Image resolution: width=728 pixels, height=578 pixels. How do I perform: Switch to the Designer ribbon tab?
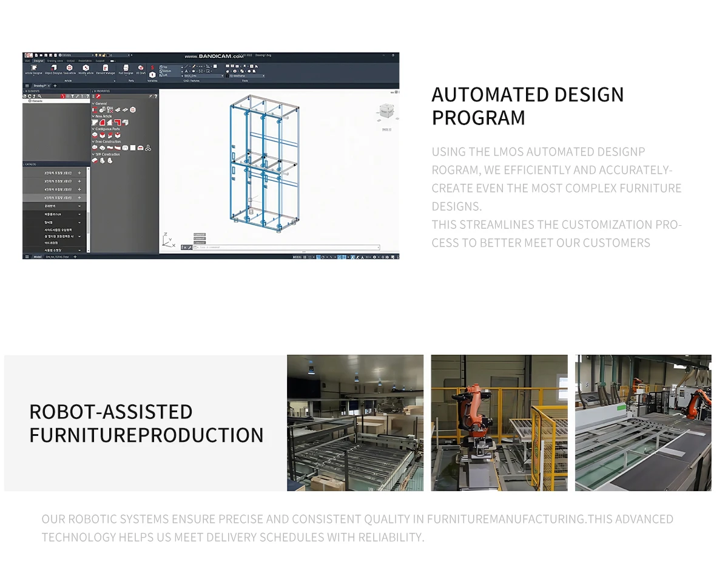coord(38,61)
